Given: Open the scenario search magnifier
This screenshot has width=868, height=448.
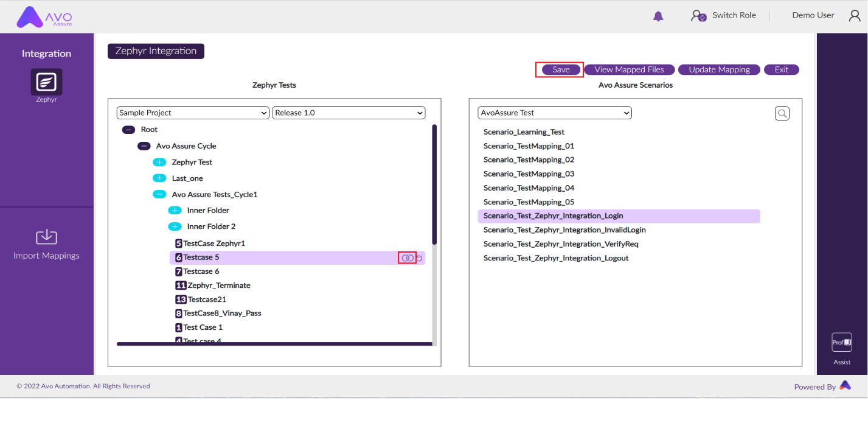Looking at the screenshot, I should tap(782, 113).
